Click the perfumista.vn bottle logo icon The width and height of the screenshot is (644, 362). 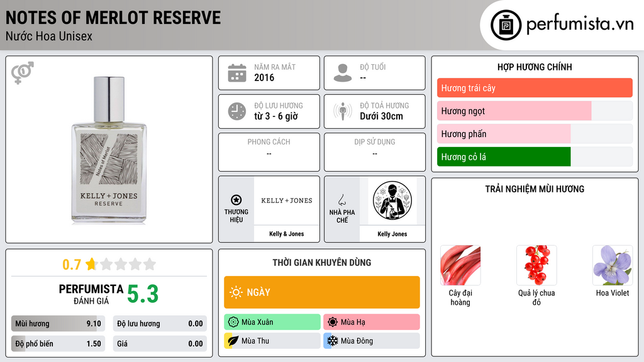coord(506,25)
